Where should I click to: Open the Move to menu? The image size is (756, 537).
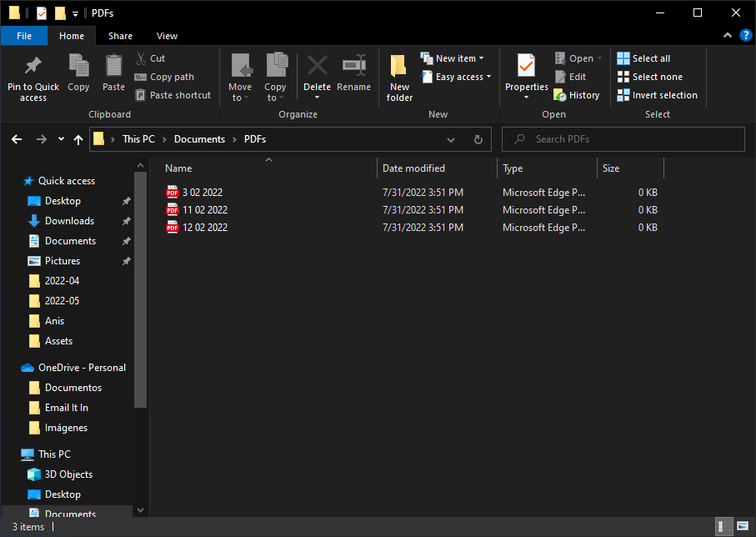[240, 78]
